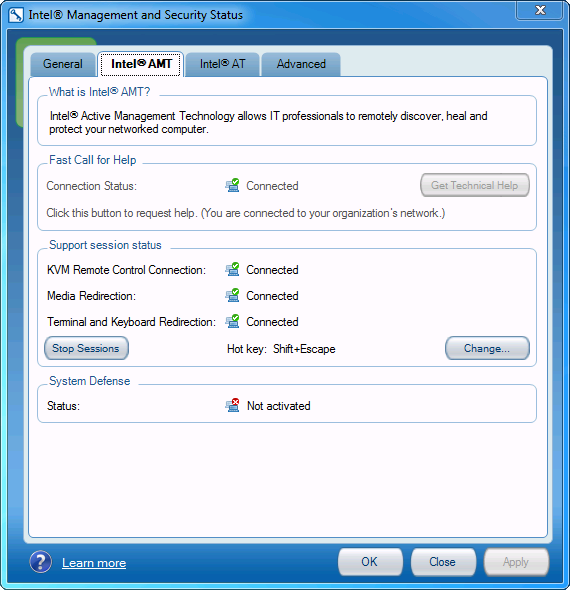Image resolution: width=570 pixels, height=590 pixels.
Task: Select the Intel AMT tab
Action: [141, 64]
